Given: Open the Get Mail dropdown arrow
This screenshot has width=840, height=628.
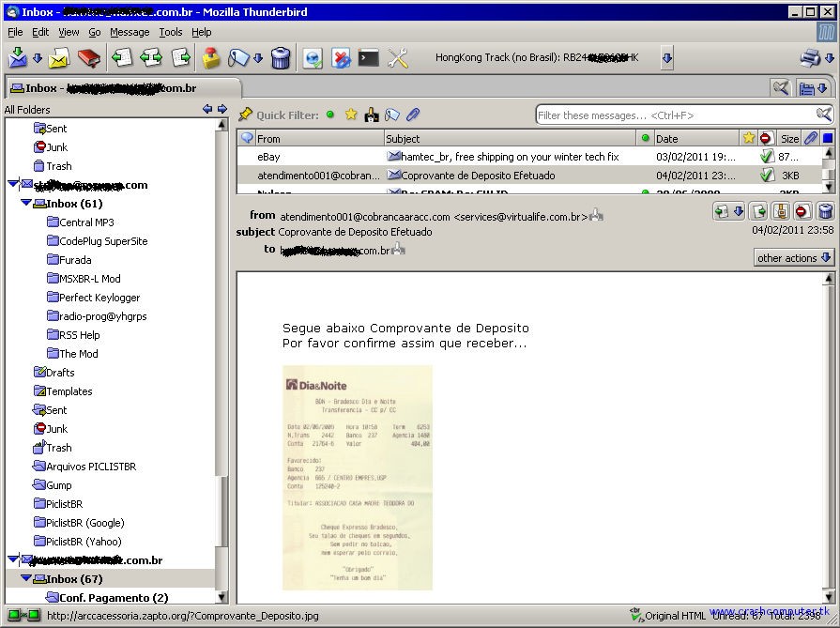Looking at the screenshot, I should click(x=38, y=58).
